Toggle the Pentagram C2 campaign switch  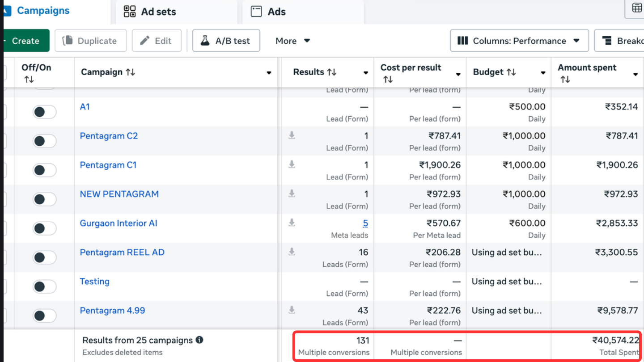[x=44, y=141]
